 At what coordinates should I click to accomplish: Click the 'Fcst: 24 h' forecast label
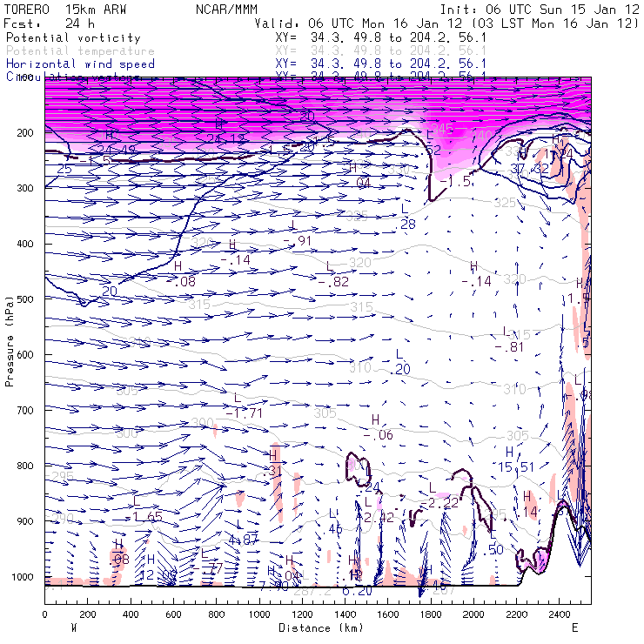(x=49, y=23)
